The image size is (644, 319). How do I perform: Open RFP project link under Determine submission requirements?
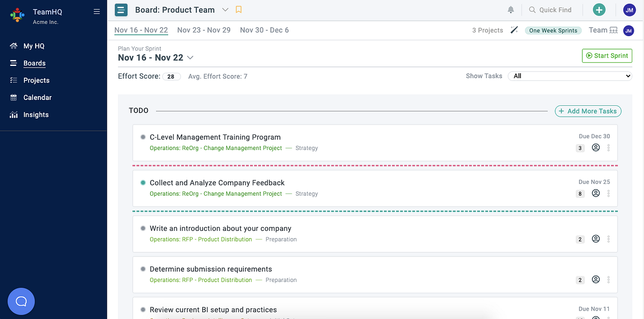(x=201, y=280)
